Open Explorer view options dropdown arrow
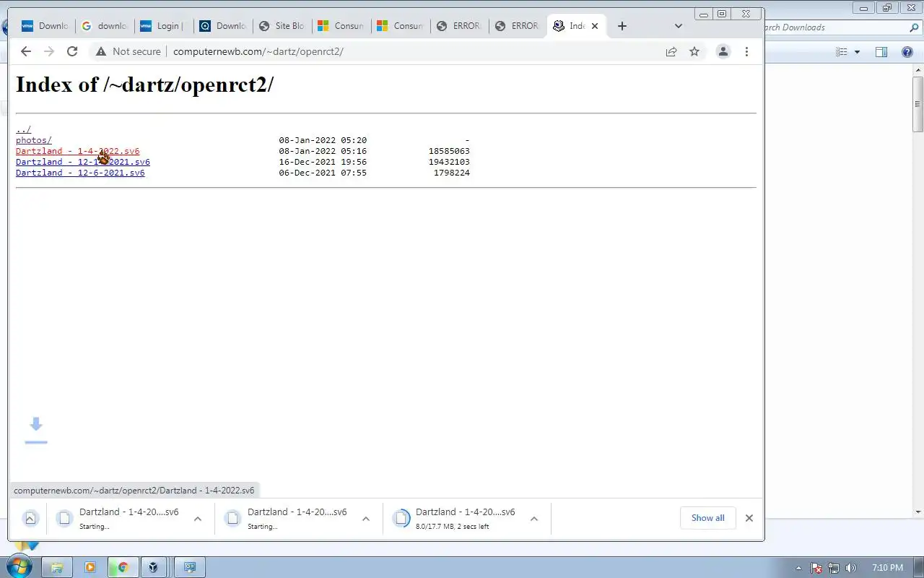This screenshot has height=578, width=924. [x=857, y=52]
